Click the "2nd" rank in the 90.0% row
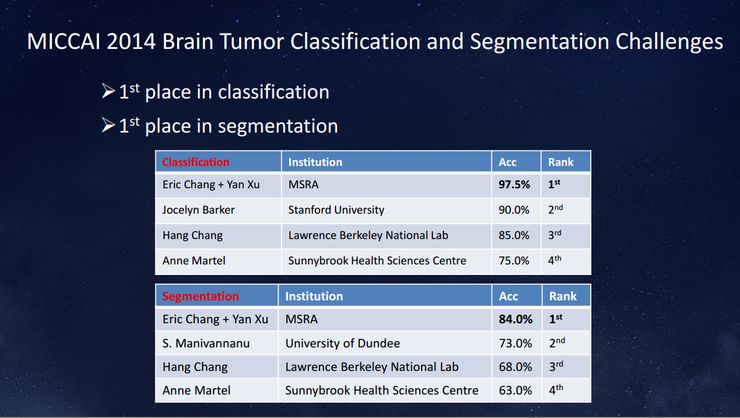The image size is (740, 418). 555,209
